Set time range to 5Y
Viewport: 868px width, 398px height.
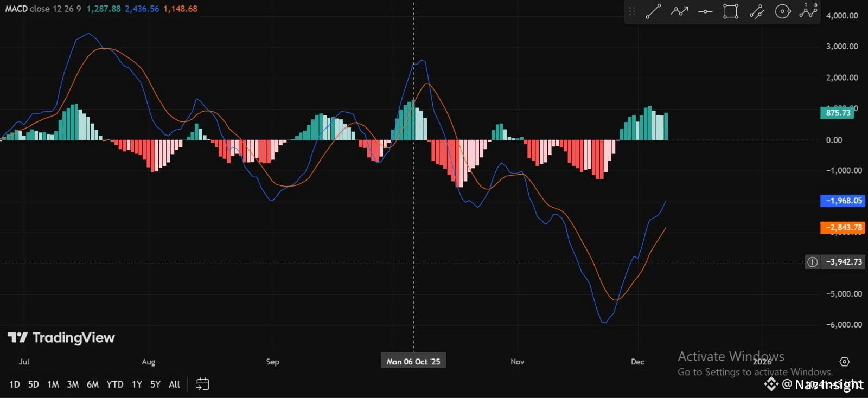(x=156, y=384)
